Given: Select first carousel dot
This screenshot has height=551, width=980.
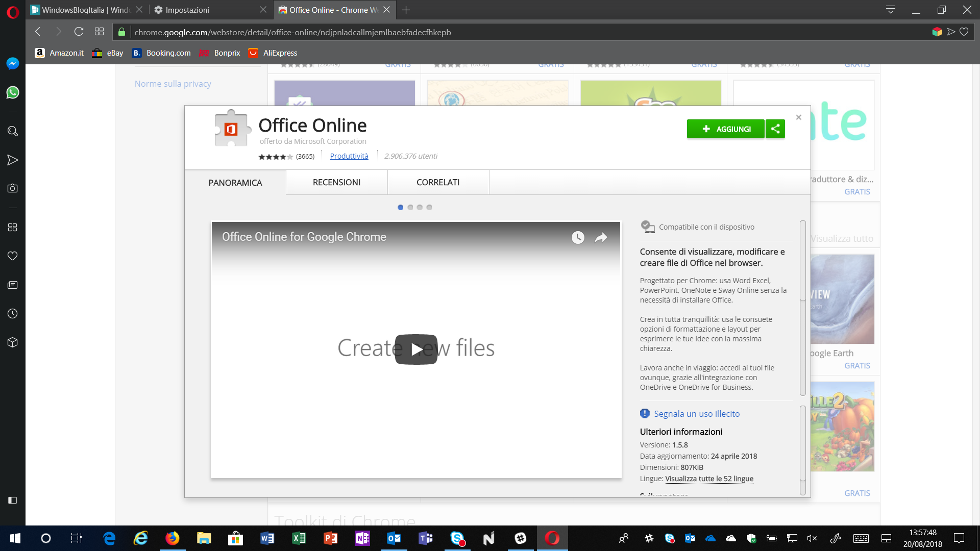Looking at the screenshot, I should pos(401,207).
